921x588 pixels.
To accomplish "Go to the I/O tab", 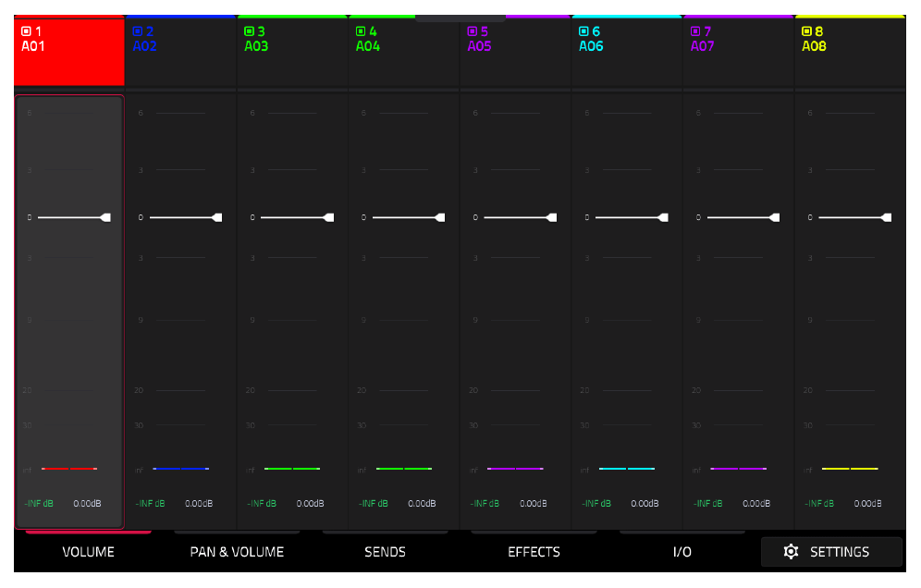I will 682,552.
